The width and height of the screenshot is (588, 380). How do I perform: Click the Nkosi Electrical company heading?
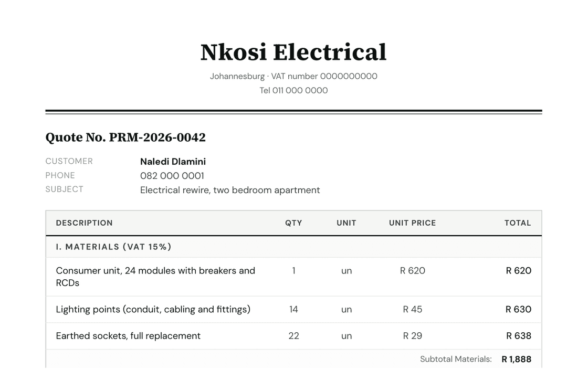(x=293, y=52)
